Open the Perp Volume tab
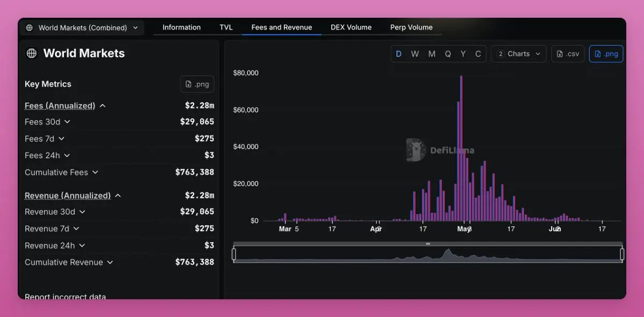The width and height of the screenshot is (644, 317). pyautogui.click(x=411, y=27)
